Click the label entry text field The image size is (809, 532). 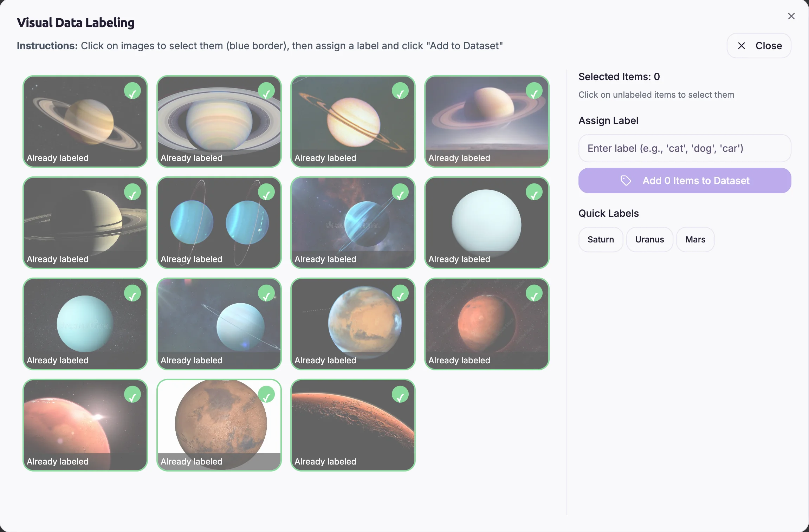coord(685,148)
